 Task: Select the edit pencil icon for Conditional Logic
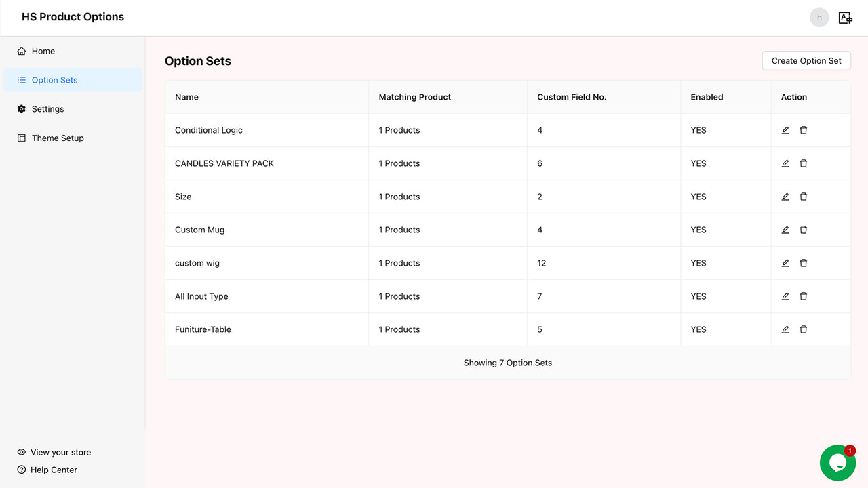[785, 130]
